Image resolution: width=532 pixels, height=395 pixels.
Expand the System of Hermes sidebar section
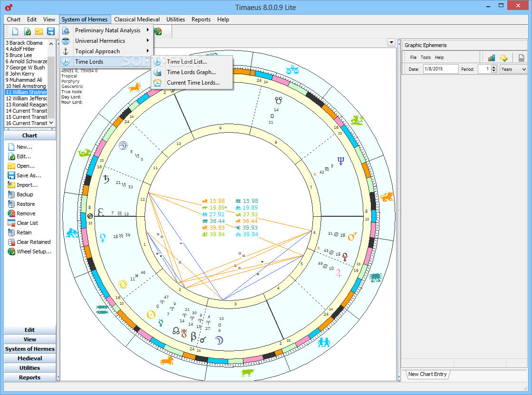tap(30, 349)
